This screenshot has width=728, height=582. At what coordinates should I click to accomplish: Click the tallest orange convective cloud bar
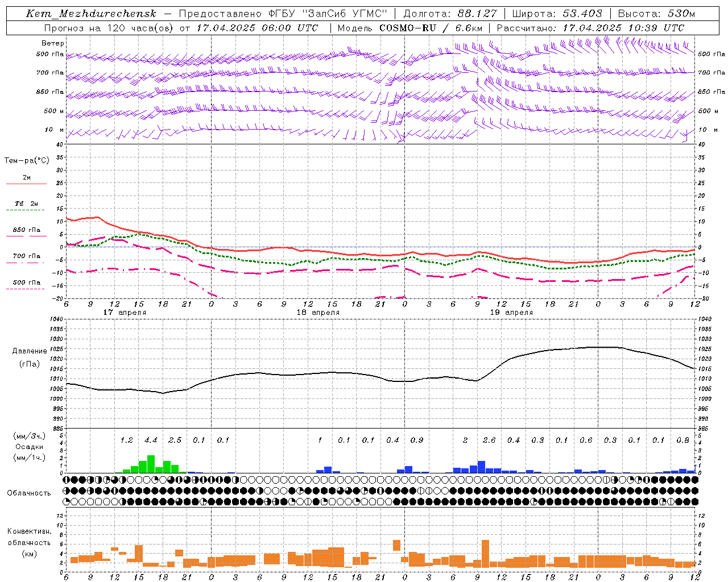(485, 554)
